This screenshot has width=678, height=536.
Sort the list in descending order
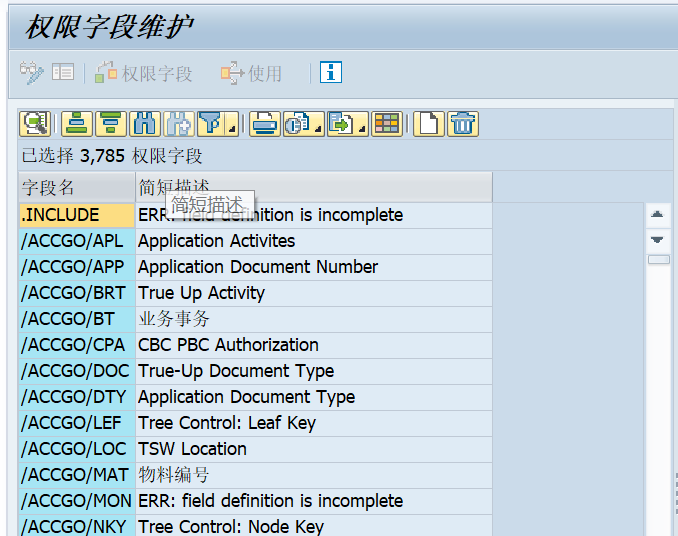pyautogui.click(x=111, y=124)
